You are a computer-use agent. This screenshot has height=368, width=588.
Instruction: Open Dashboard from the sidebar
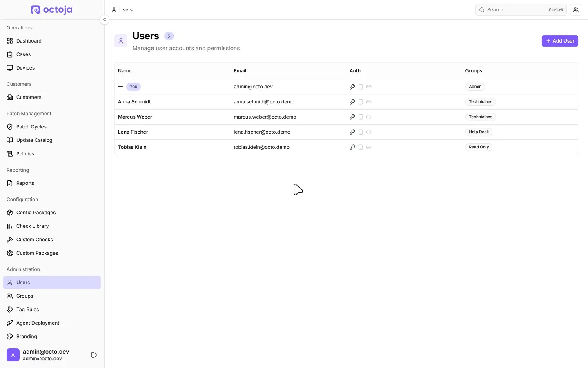point(52,41)
